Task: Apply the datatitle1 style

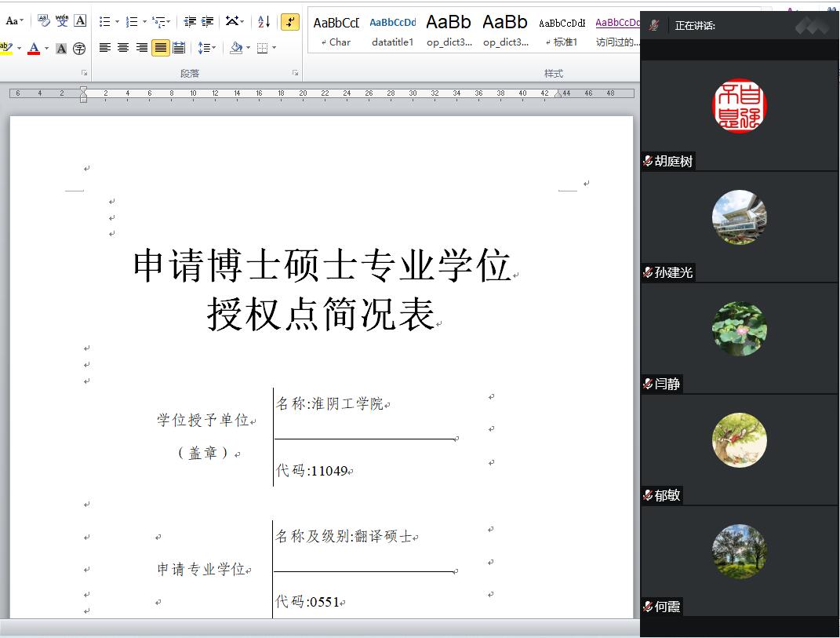Action: [392, 31]
